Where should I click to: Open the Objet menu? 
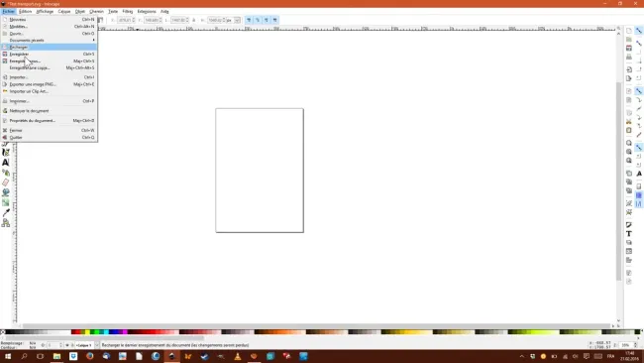[80, 12]
